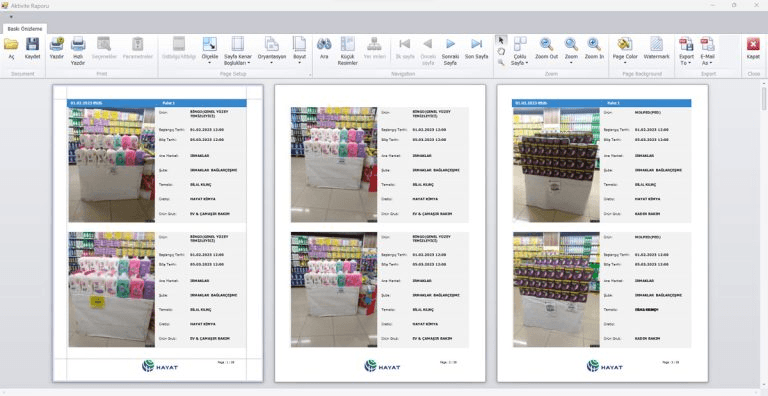768x396 pixels.
Task: Open the Ölçekle scale dropdown
Action: coord(210,51)
